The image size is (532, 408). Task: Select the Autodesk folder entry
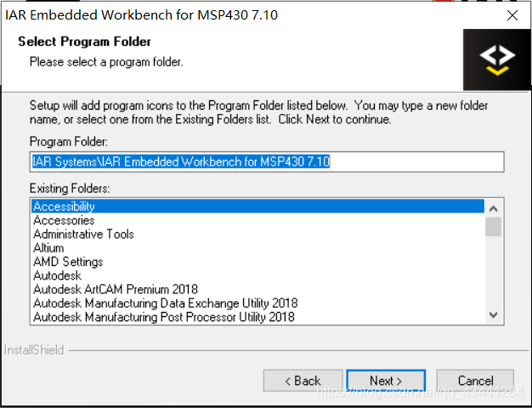tap(57, 275)
